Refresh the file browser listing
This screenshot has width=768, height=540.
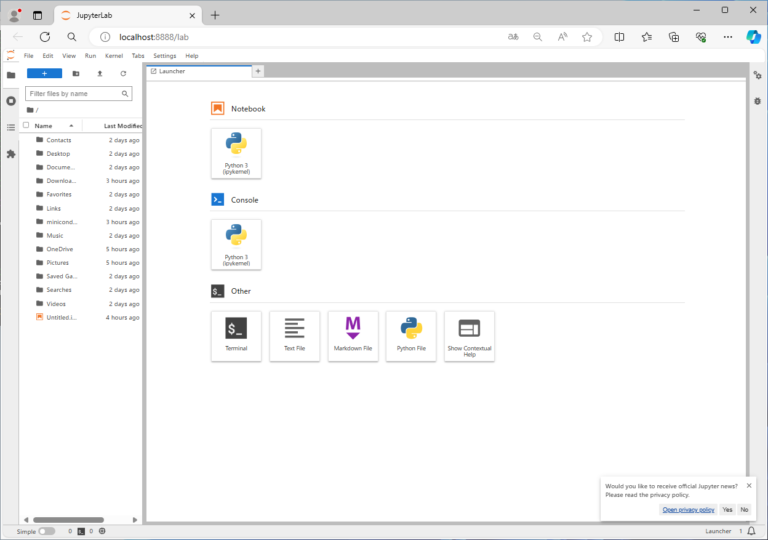[123, 74]
